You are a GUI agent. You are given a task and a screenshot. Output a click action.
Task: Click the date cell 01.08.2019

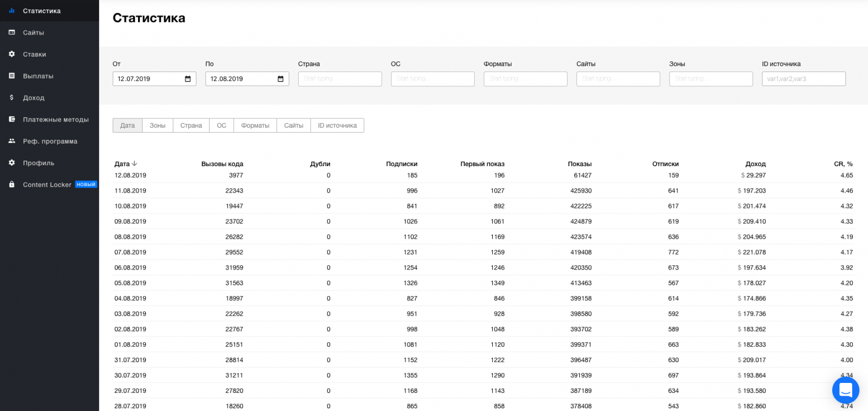[130, 345]
